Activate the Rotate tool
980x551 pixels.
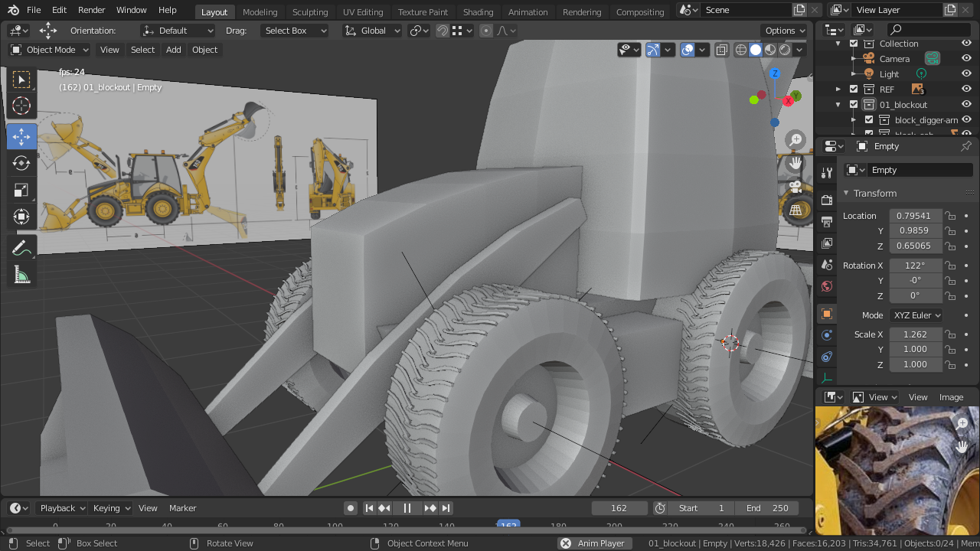point(21,163)
